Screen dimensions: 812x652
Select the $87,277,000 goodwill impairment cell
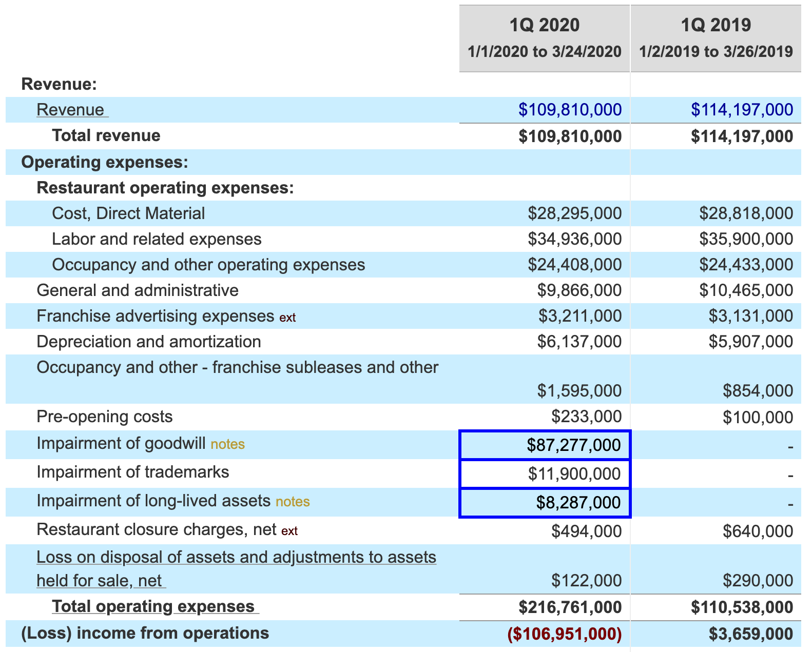point(545,445)
